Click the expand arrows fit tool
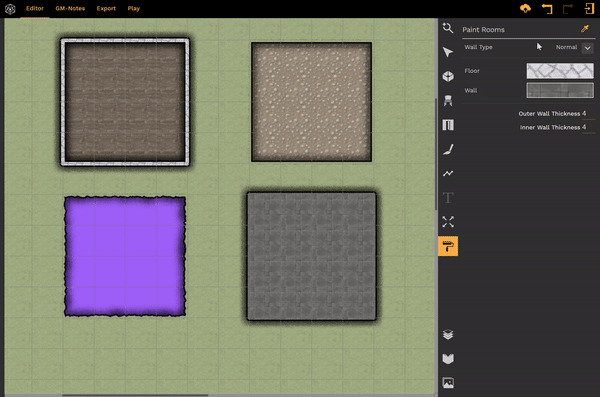This screenshot has width=600, height=397. [x=448, y=222]
